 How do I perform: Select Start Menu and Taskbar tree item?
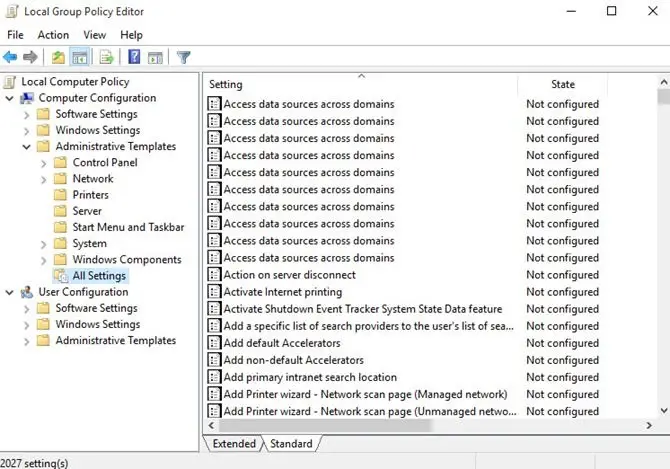(128, 227)
